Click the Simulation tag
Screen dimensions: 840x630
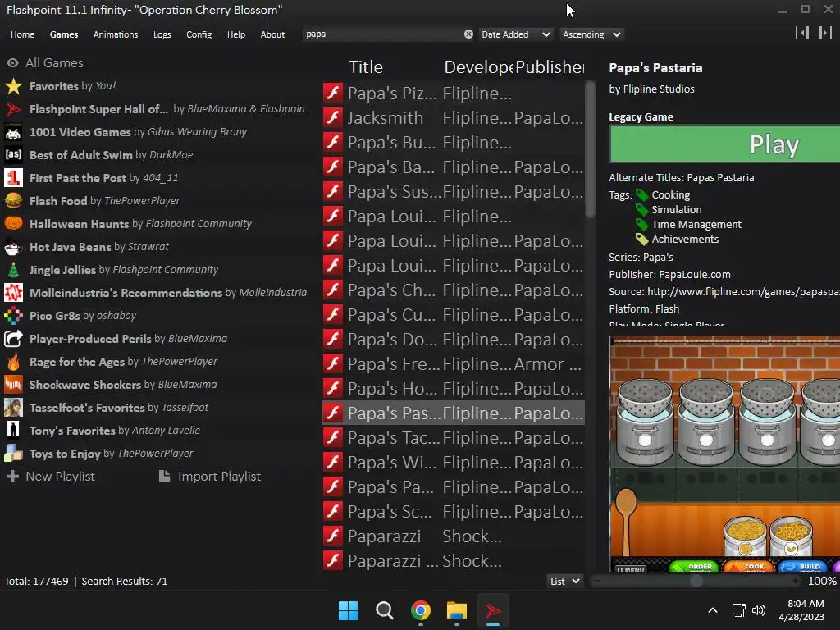pos(676,209)
